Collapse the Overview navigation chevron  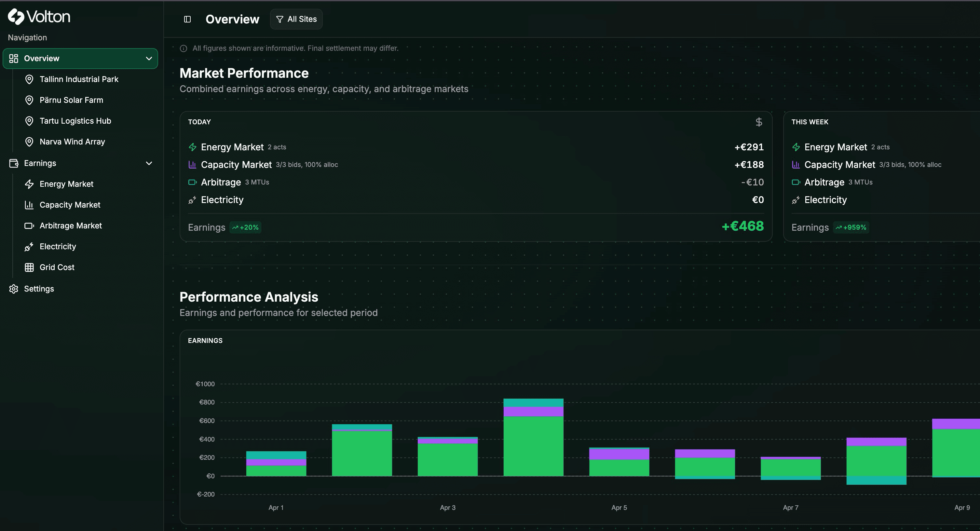tap(149, 59)
